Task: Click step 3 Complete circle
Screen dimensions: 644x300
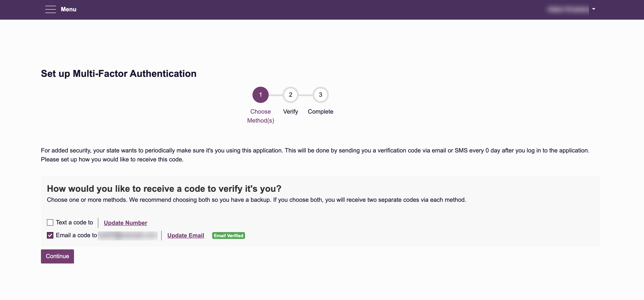Action: (321, 95)
